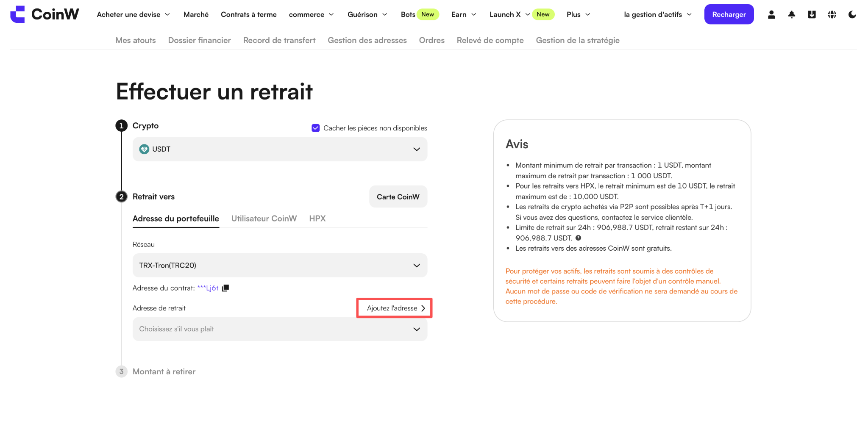
Task: Go to Ordres tab
Action: pyautogui.click(x=432, y=40)
